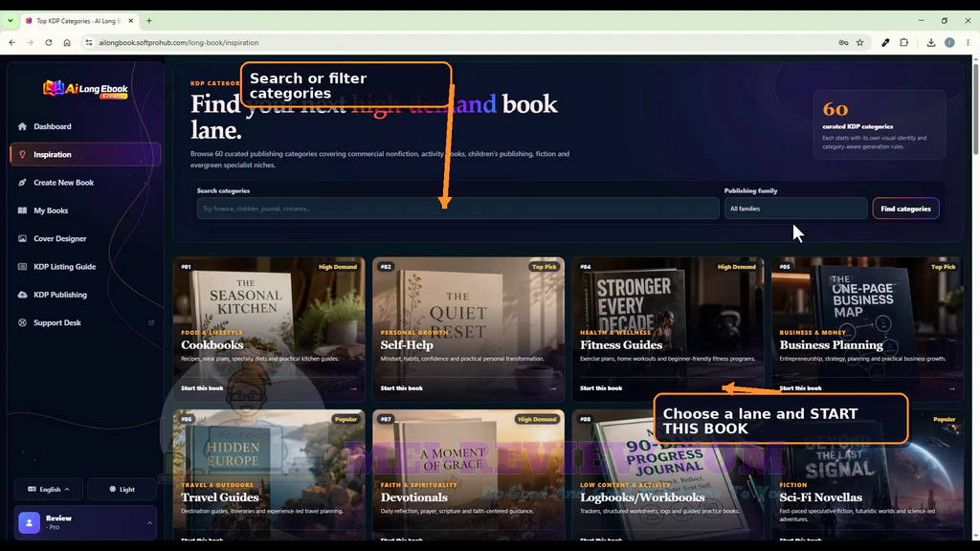Image resolution: width=980 pixels, height=551 pixels.
Task: Click the Popular badge on Travel Guides
Action: coord(345,419)
